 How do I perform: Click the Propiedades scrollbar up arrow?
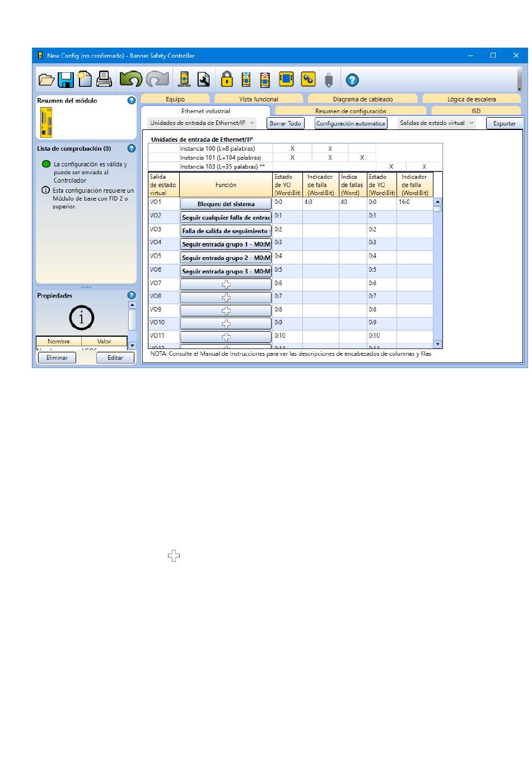point(132,305)
